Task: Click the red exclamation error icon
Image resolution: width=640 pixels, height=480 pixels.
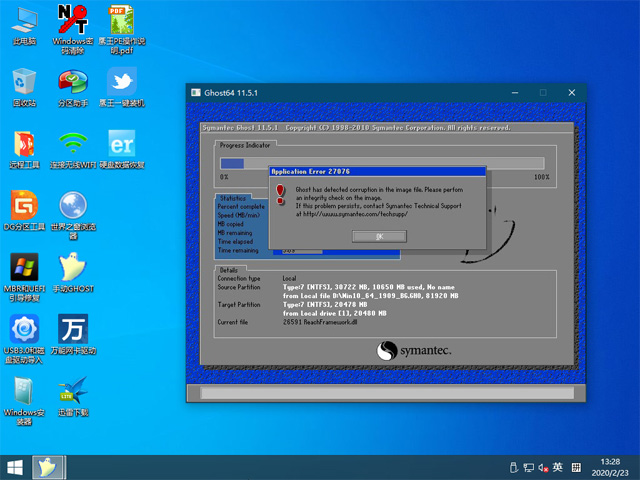Action: click(280, 194)
